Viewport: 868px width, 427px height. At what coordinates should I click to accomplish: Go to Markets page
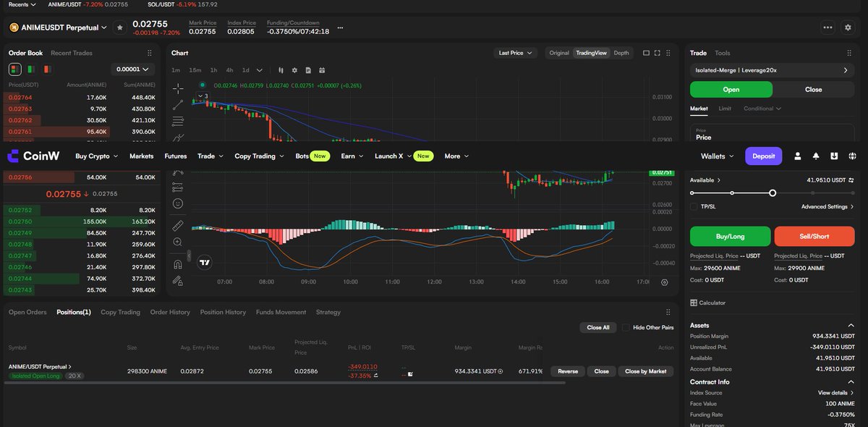(142, 156)
